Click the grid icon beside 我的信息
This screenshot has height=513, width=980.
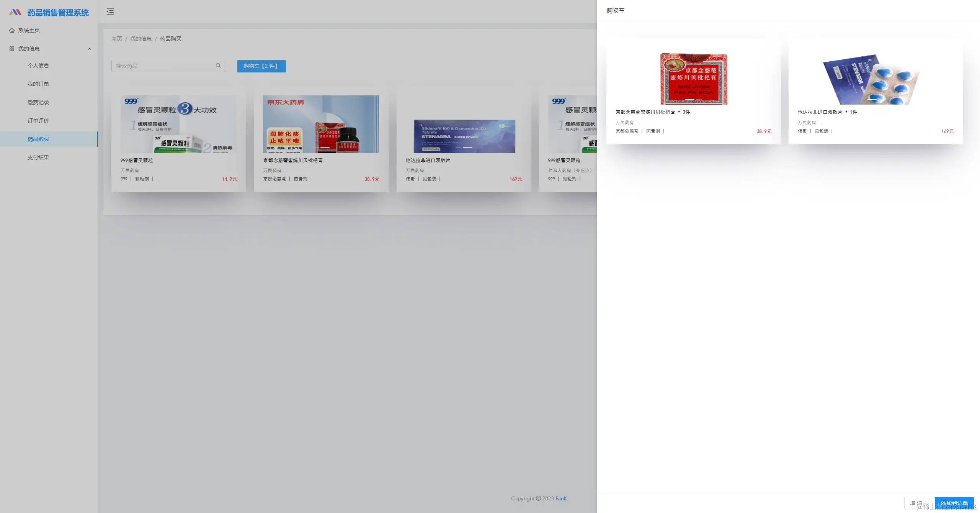coord(12,49)
